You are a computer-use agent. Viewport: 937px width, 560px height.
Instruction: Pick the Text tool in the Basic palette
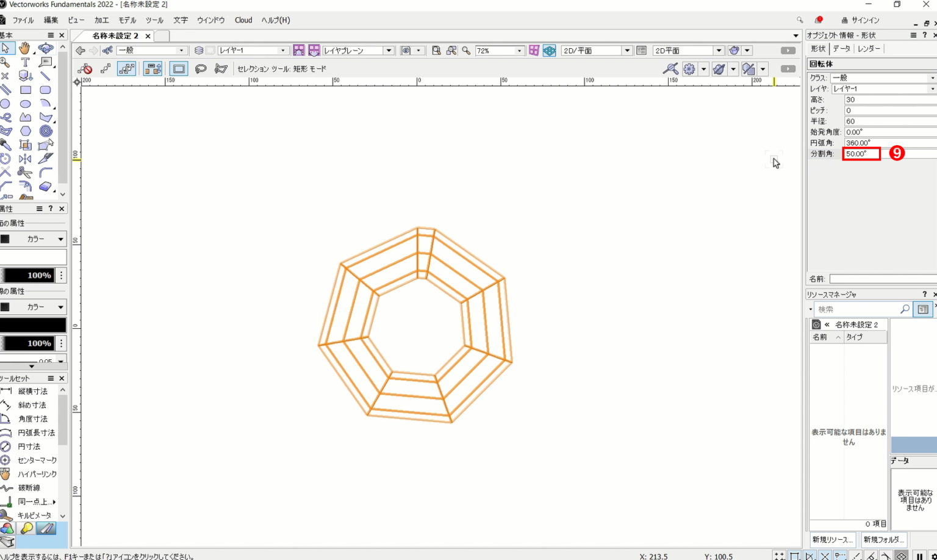tap(25, 63)
